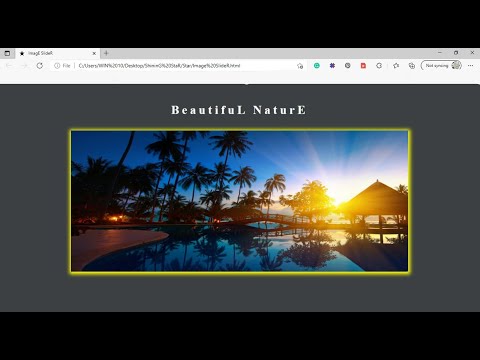Go back to previous page

(9, 66)
